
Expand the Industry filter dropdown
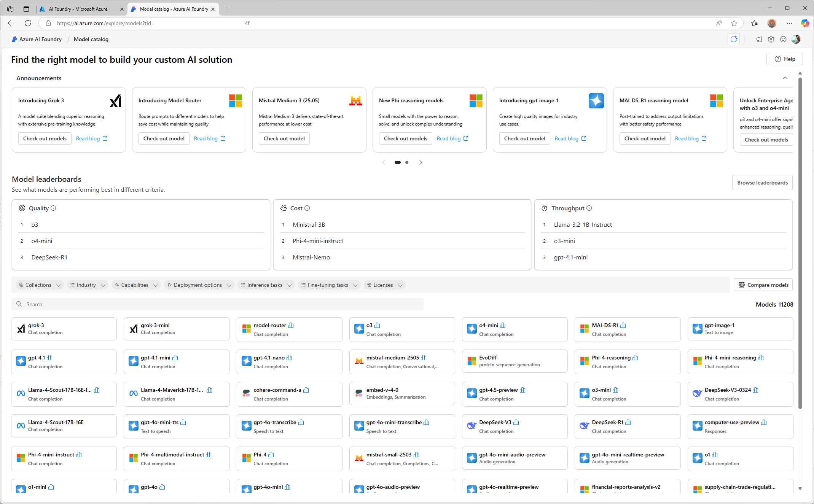88,285
